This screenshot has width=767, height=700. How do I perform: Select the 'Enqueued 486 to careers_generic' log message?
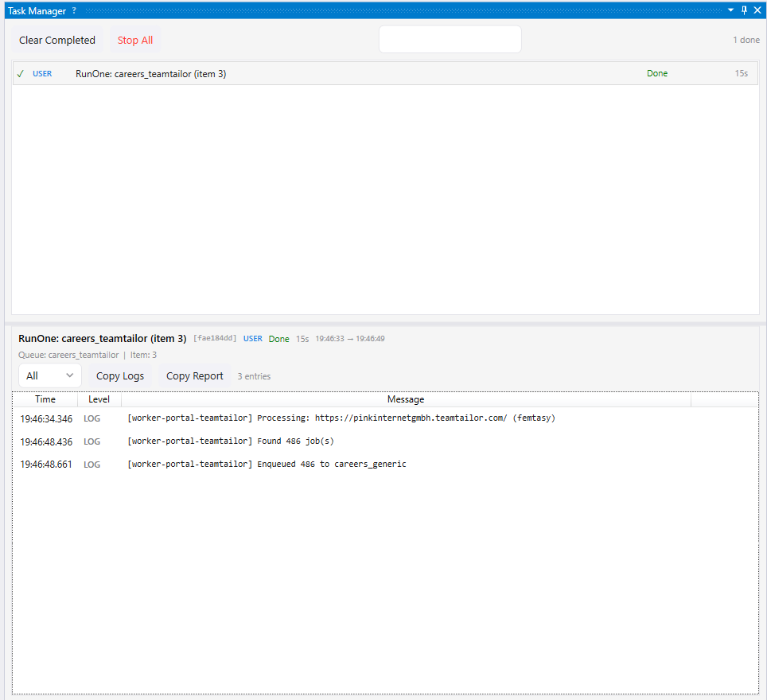tap(267, 465)
